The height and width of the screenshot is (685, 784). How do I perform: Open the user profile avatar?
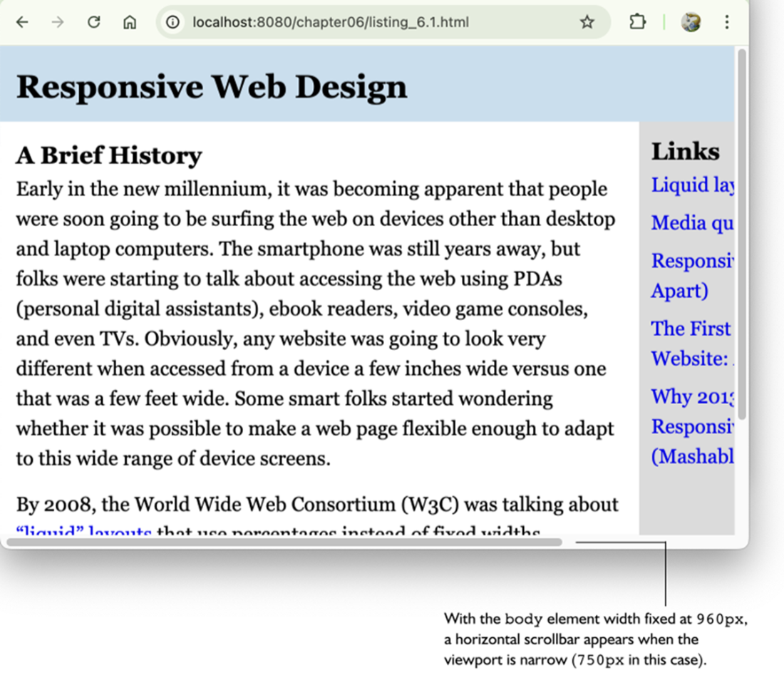(690, 22)
